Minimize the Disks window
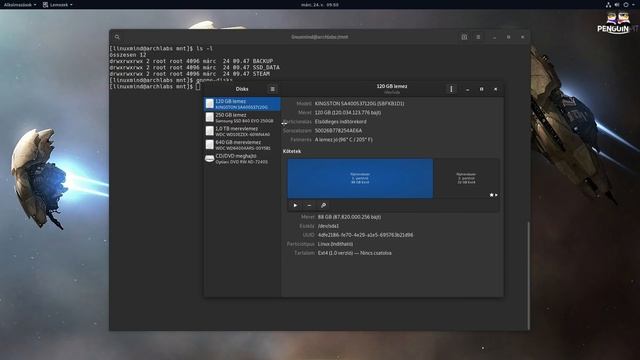Screen dimensions: 640x360 tap(467, 89)
